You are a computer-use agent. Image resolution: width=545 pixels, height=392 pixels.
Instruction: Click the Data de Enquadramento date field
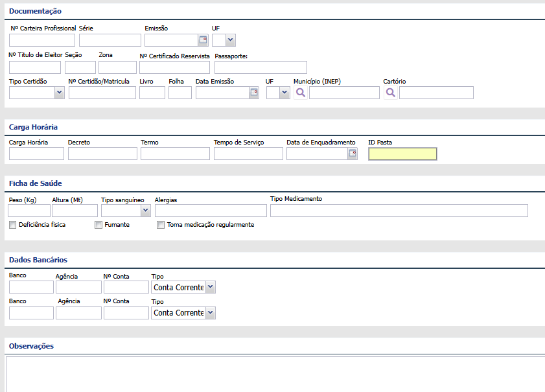coord(317,154)
